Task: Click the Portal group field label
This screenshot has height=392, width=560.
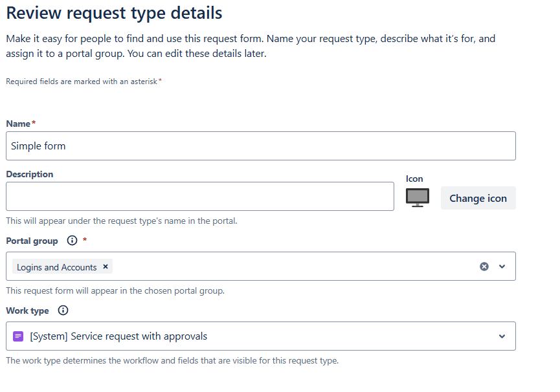Action: coord(32,241)
